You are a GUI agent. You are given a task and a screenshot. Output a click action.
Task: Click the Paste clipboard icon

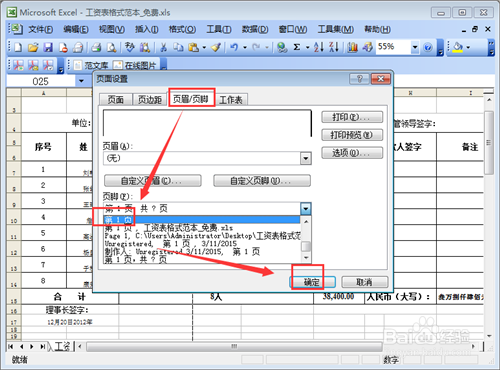click(x=193, y=48)
